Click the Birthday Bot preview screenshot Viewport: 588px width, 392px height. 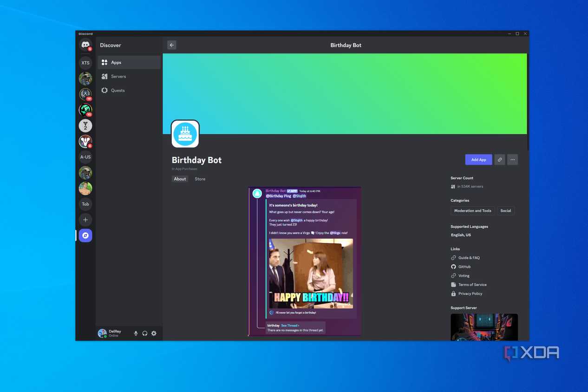305,261
